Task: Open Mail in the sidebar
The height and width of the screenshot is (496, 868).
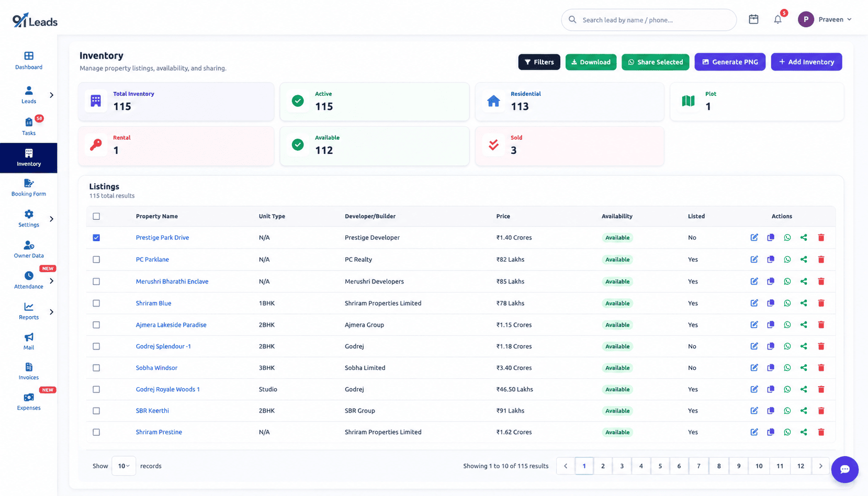Action: (x=29, y=341)
